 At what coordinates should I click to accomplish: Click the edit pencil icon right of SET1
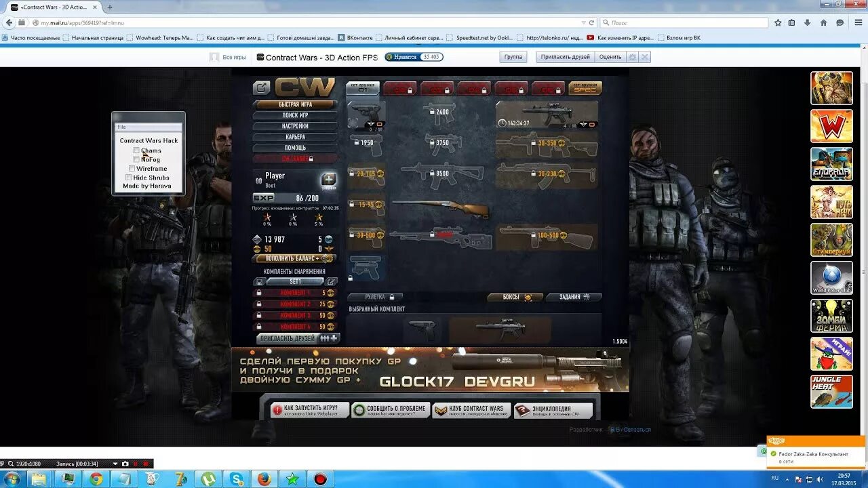tap(332, 281)
